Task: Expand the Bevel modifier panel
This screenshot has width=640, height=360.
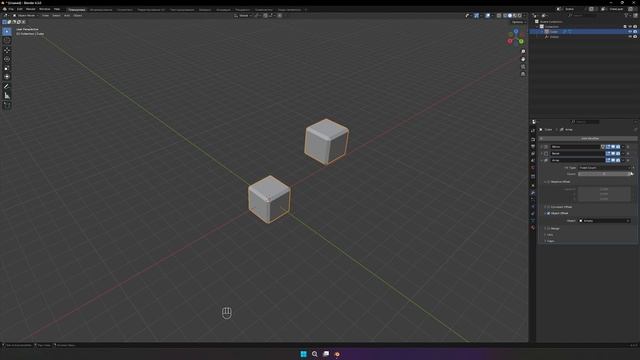Action: point(542,153)
